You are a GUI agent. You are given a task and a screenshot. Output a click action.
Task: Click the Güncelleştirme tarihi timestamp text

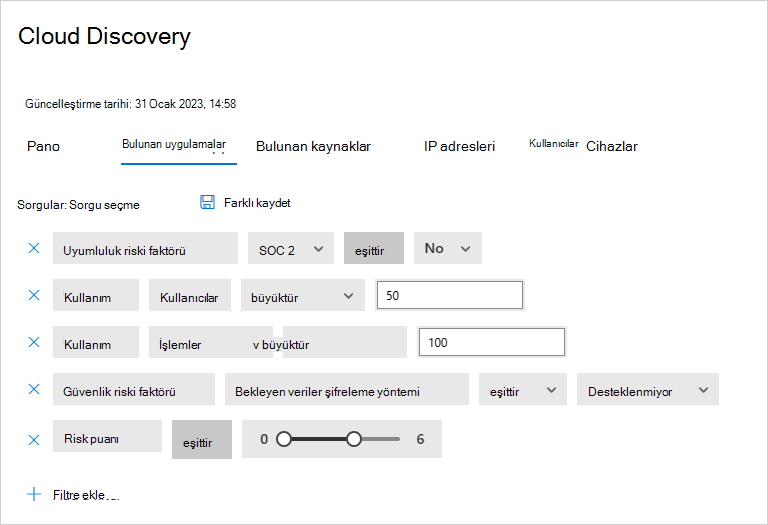click(x=131, y=104)
